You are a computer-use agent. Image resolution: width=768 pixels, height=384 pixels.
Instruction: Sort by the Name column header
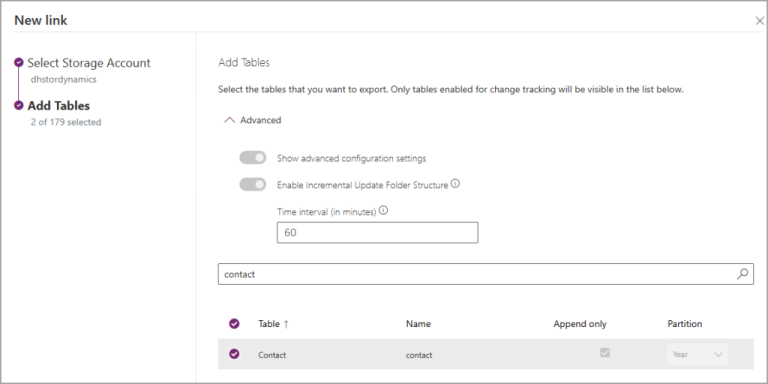pyautogui.click(x=418, y=324)
